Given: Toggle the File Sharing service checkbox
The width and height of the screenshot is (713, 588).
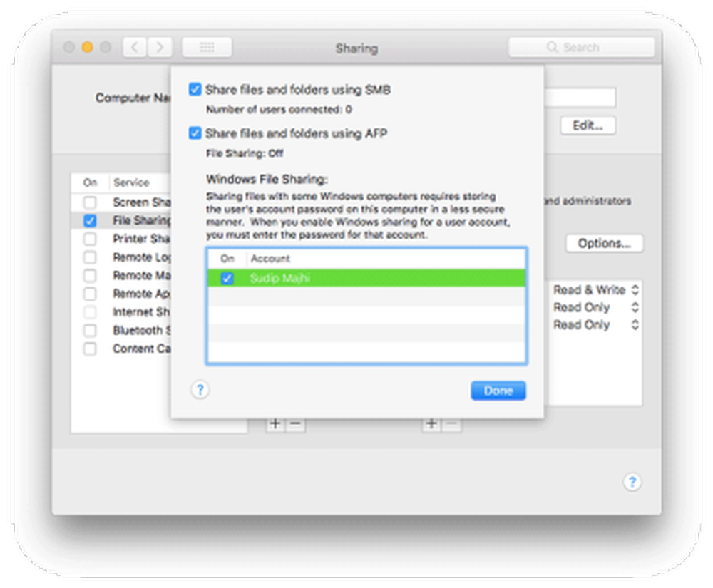Looking at the screenshot, I should 90,221.
